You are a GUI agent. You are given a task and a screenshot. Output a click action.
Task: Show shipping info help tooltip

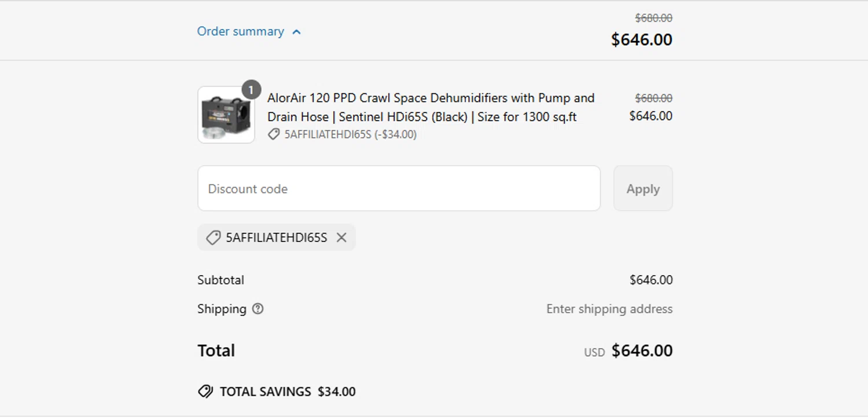258,309
